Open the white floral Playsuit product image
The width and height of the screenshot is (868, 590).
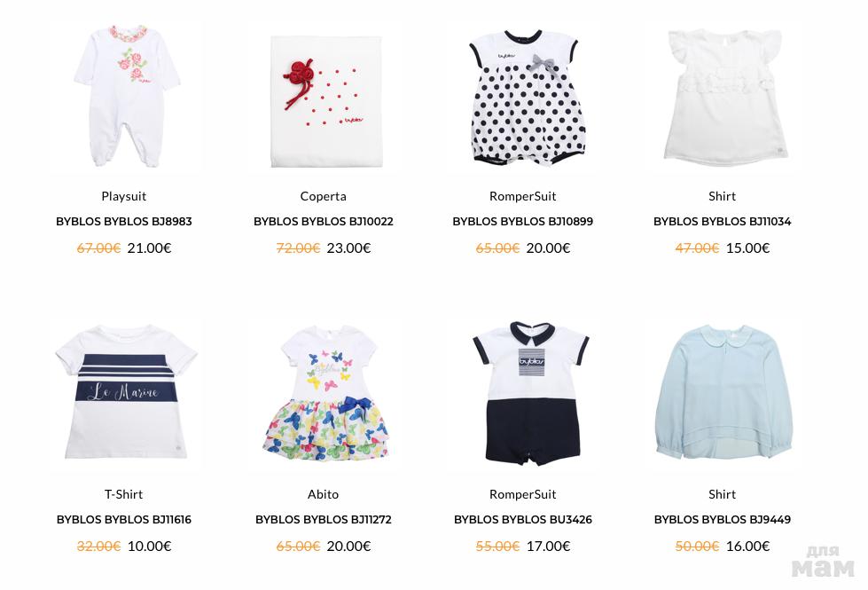(127, 96)
